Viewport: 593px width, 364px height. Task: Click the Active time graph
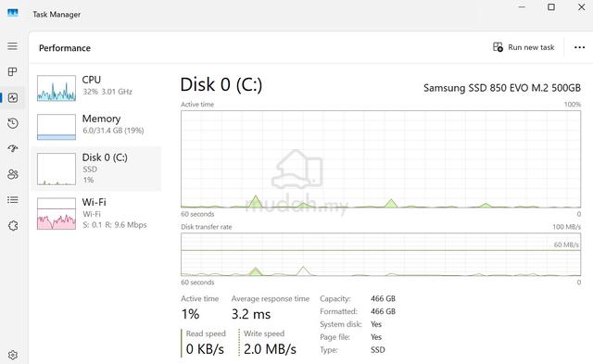coord(381,159)
